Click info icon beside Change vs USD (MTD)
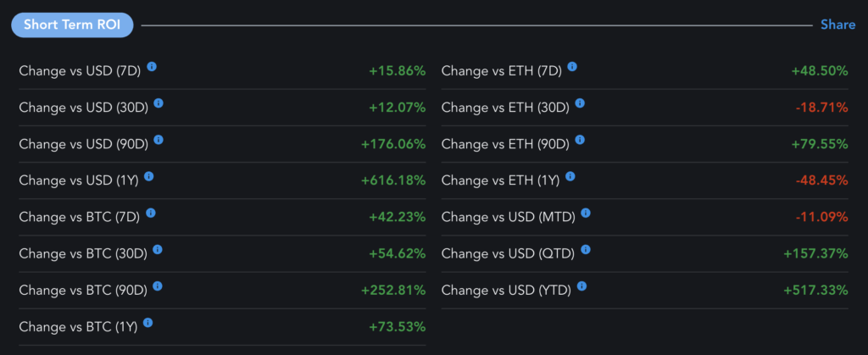868x355 pixels. click(x=586, y=213)
